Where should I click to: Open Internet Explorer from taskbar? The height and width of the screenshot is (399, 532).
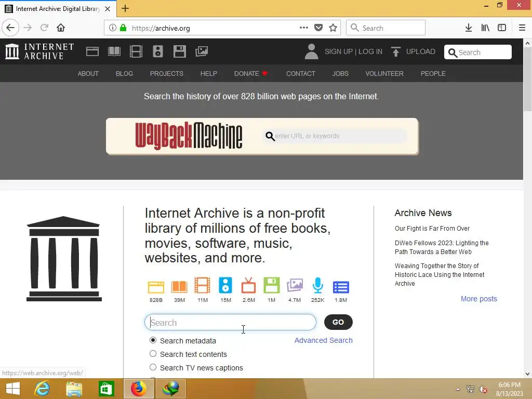click(42, 389)
